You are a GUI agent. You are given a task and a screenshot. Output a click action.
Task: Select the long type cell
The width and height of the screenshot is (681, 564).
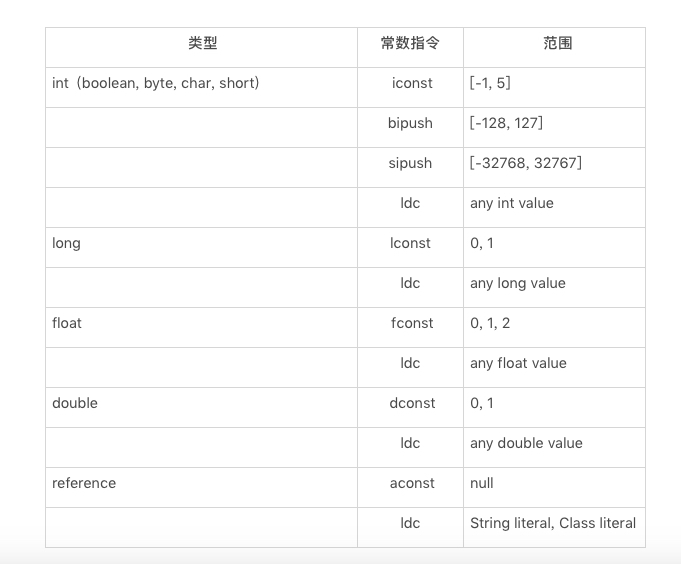[67, 243]
